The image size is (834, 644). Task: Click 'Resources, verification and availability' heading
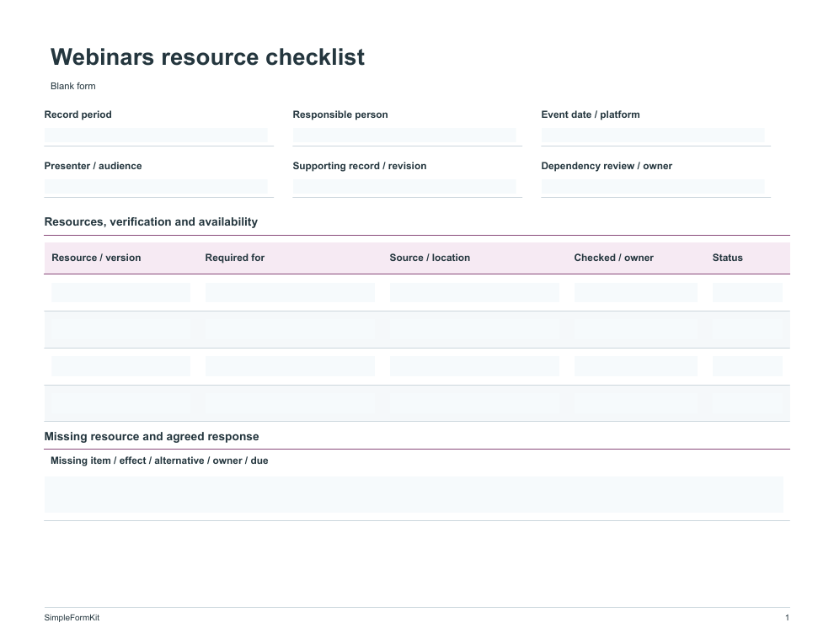151,221
